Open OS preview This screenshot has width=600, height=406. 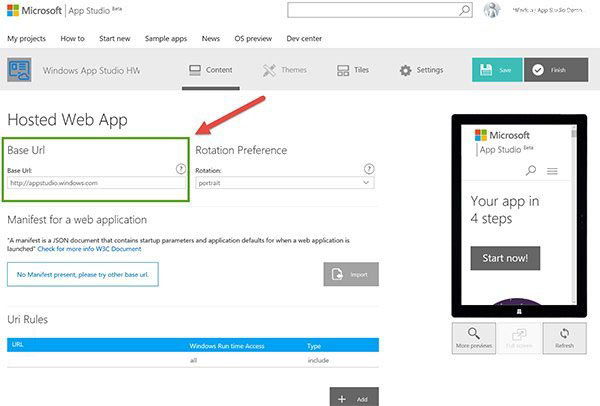click(x=253, y=39)
